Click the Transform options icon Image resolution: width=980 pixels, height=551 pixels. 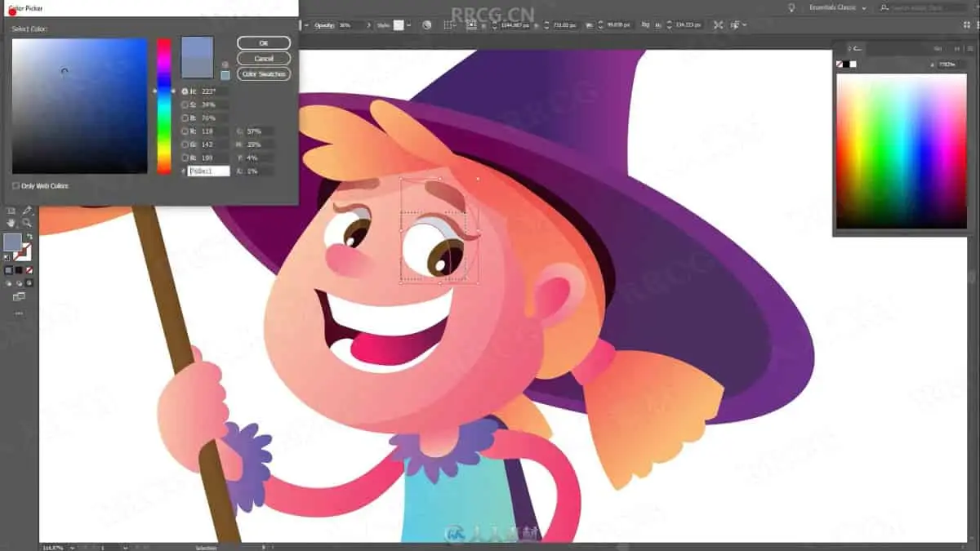click(718, 25)
